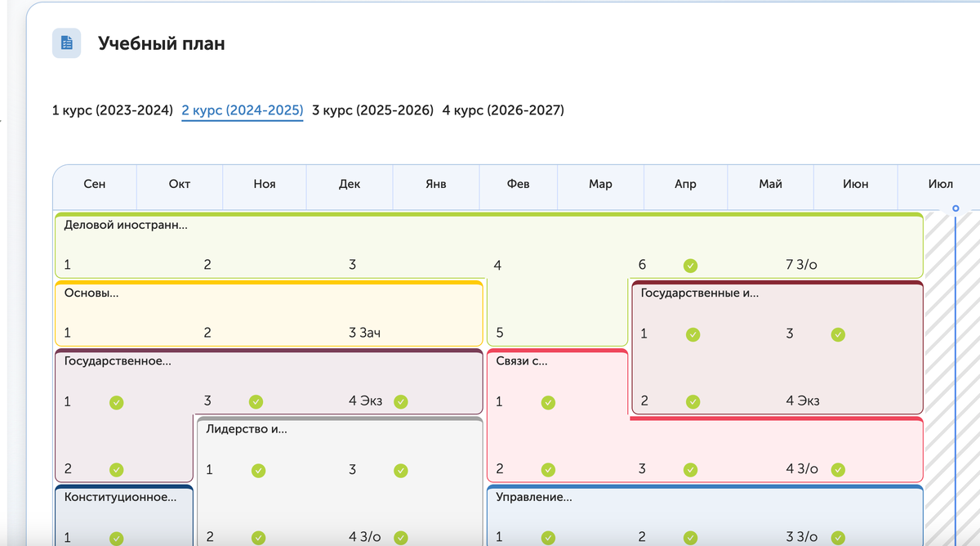This screenshot has height=546, width=980.
Task: Click checkmark beside 4 З/о in Лидерство и... block
Action: coord(400,537)
